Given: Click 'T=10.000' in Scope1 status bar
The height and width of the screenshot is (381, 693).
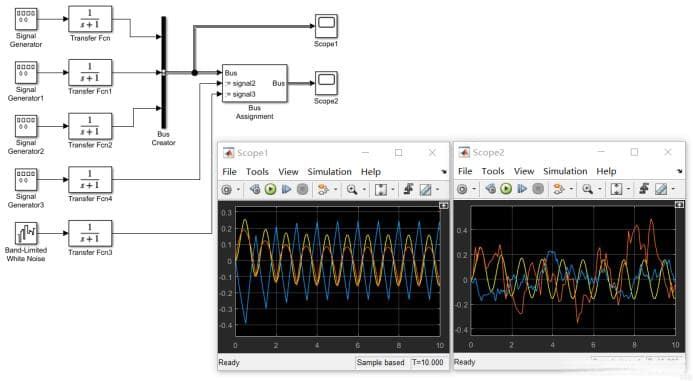Looking at the screenshot, I should pyautogui.click(x=427, y=362).
